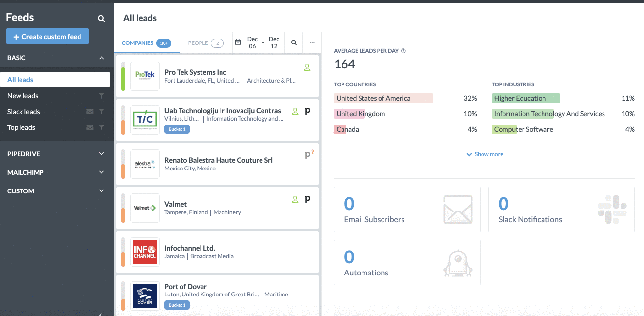The image size is (644, 316).
Task: Click Bucket 1 tag on Port of Dover card
Action: (177, 305)
